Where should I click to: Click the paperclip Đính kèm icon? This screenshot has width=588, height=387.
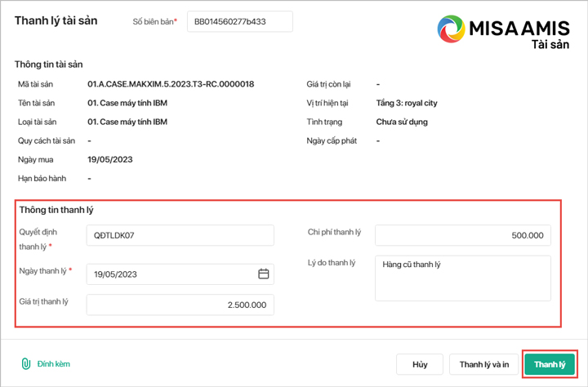click(25, 364)
